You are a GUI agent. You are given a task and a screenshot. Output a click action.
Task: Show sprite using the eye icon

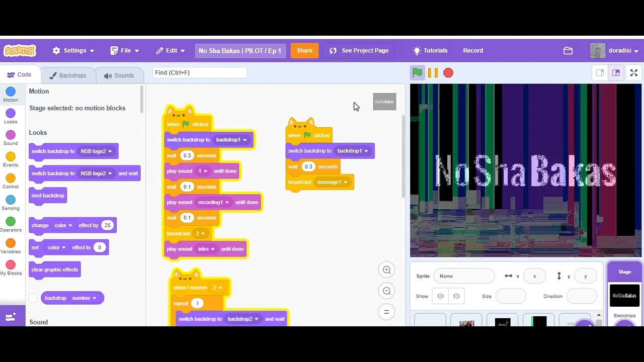(x=440, y=296)
